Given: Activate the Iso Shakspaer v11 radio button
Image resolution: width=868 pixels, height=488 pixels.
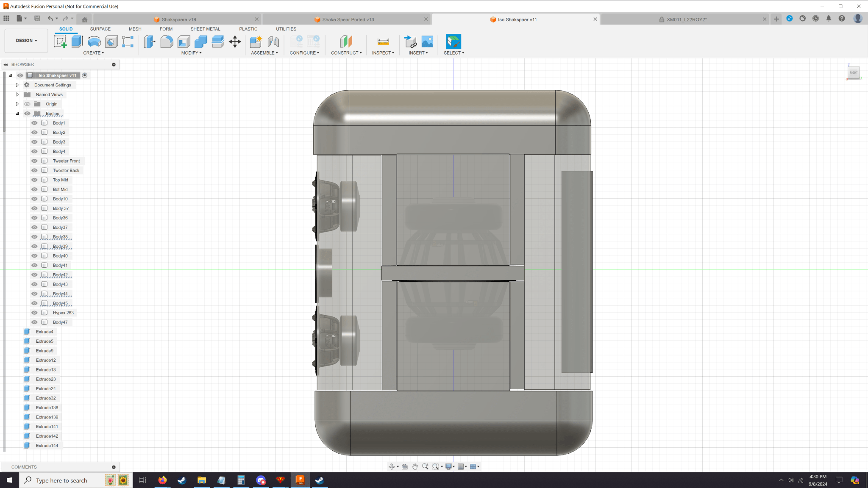Looking at the screenshot, I should [85, 75].
